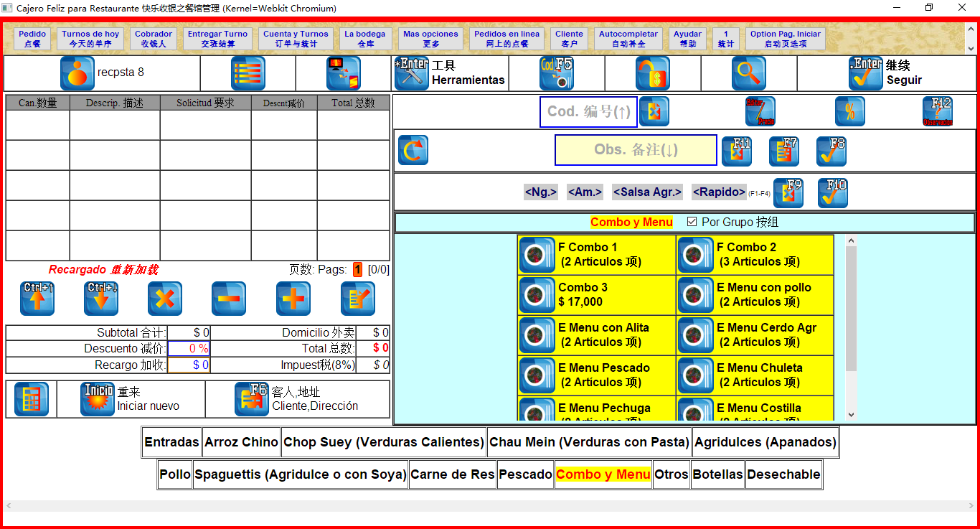The height and width of the screenshot is (529, 980).
Task: Open the Cobrador menu
Action: click(x=154, y=39)
